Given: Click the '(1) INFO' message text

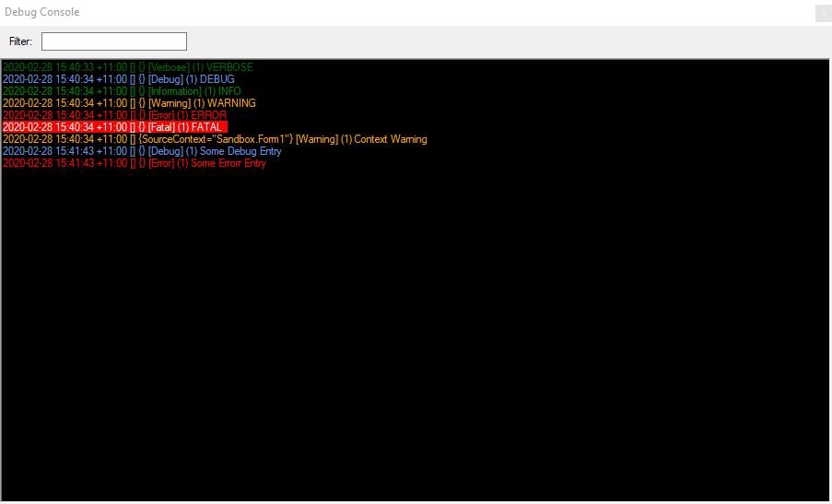Looking at the screenshot, I should 222,91.
